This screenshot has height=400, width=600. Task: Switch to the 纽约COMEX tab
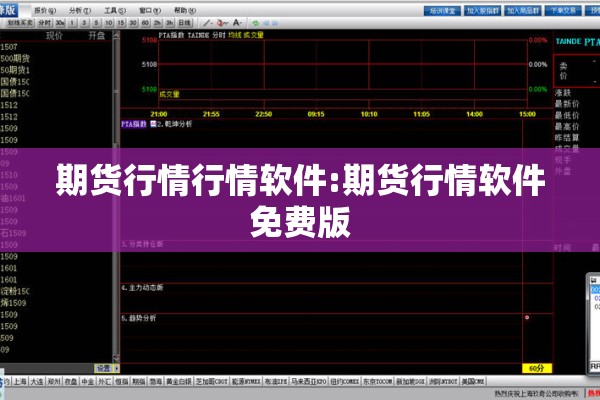point(345,382)
